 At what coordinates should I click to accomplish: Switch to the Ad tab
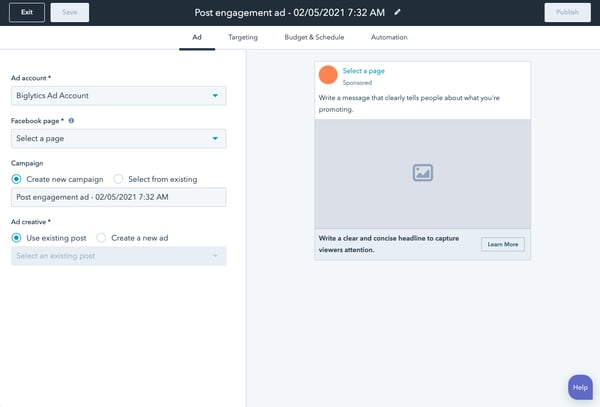197,37
